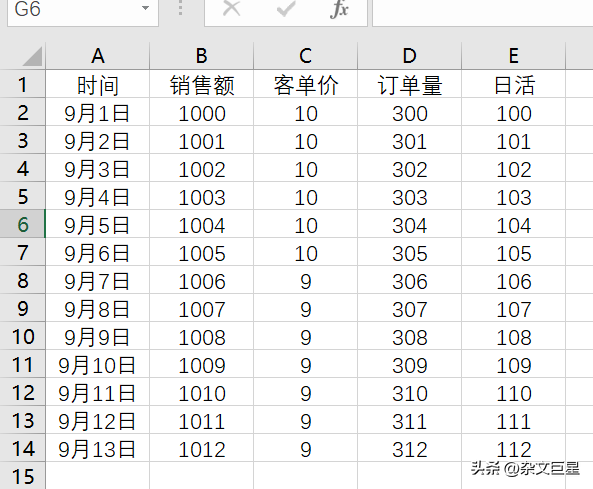
Task: Select column C header
Action: click(x=306, y=56)
